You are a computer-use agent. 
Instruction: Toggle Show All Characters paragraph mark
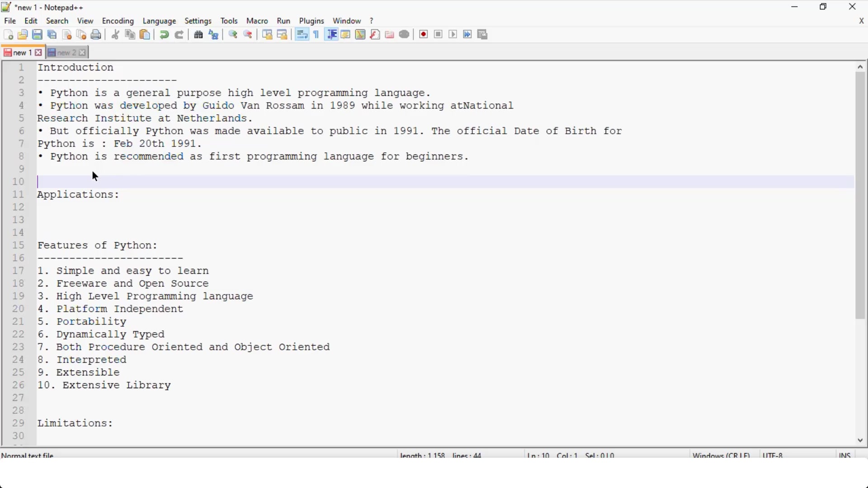tap(316, 34)
